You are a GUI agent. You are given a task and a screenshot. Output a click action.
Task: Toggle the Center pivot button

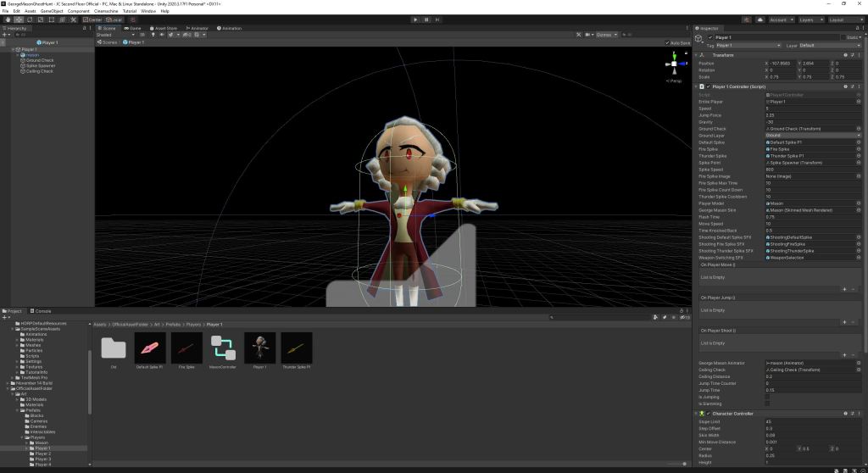[93, 19]
